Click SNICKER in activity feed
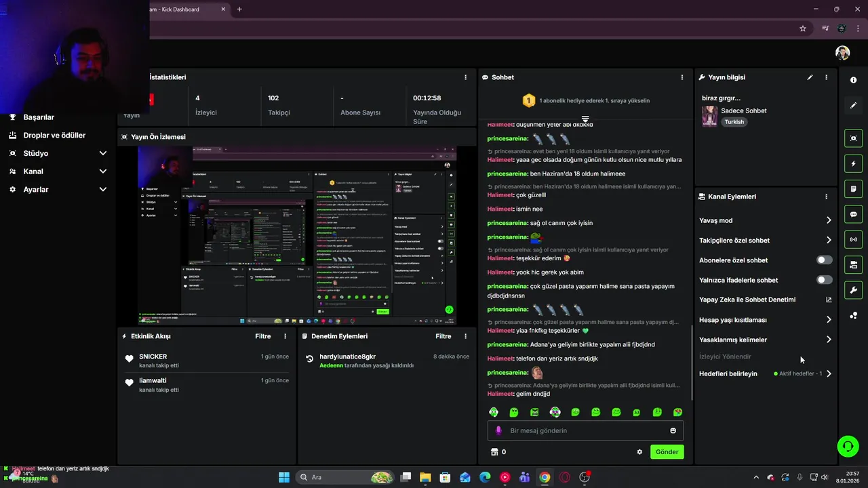This screenshot has width=868, height=488. point(153,357)
